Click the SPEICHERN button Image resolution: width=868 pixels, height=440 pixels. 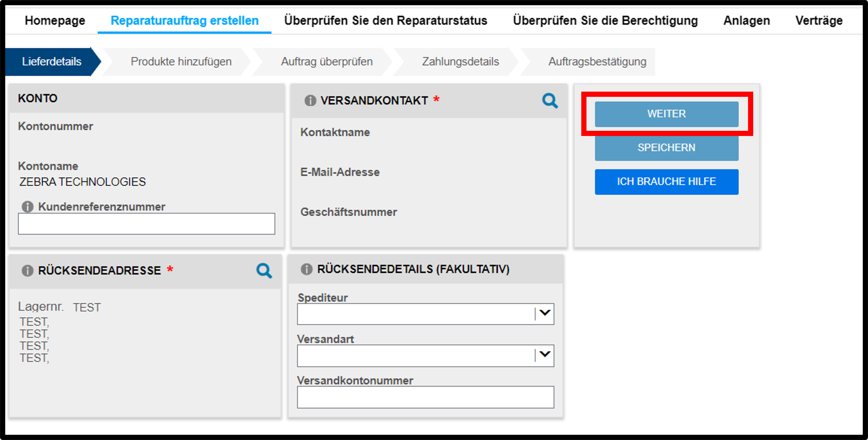(x=667, y=148)
